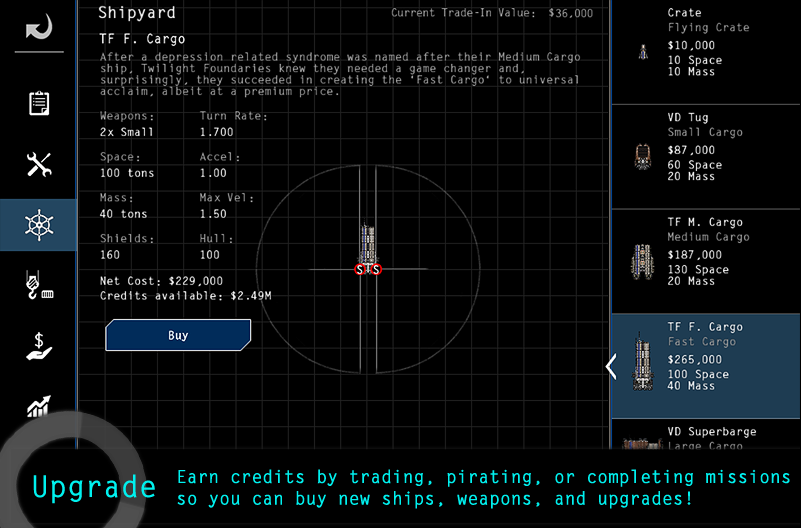Click the $87,000 VD Tug price
The height and width of the screenshot is (528, 801).
[x=691, y=150]
